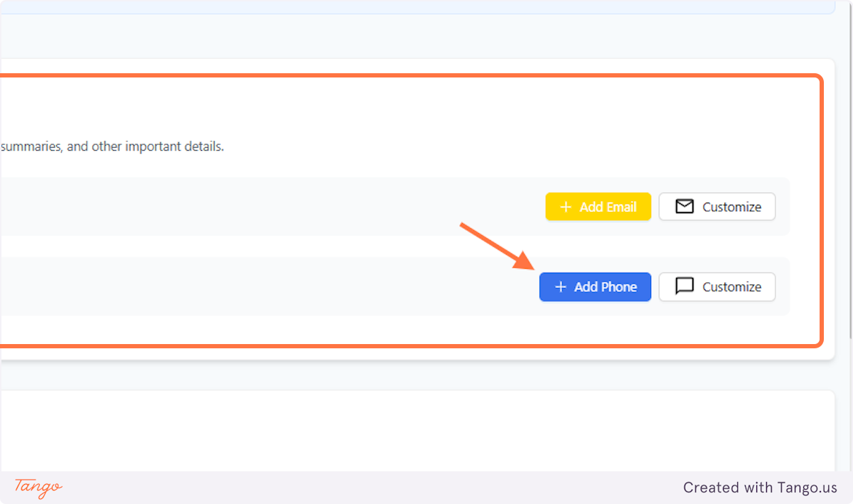This screenshot has width=853, height=504.
Task: Click the plus icon inside Add Phone button
Action: coord(561,286)
